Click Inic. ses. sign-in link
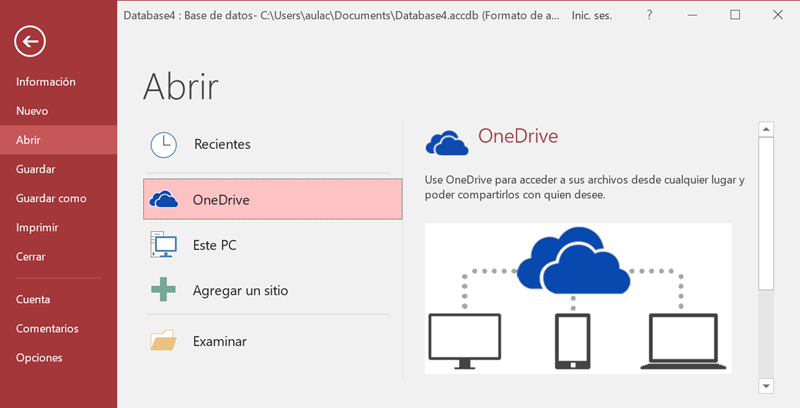The image size is (800, 408). (592, 15)
